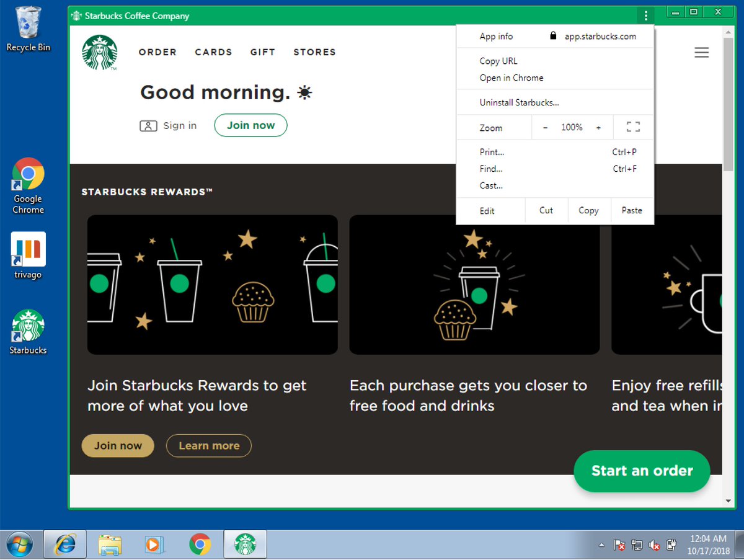Click the Join Starbucks Rewards card image

(213, 285)
